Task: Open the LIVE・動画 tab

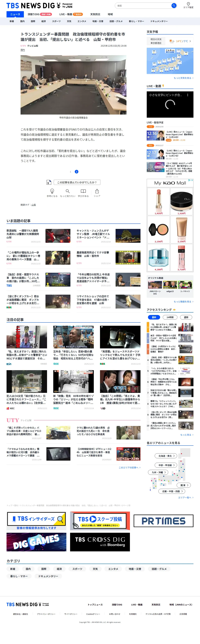Action: point(71,14)
